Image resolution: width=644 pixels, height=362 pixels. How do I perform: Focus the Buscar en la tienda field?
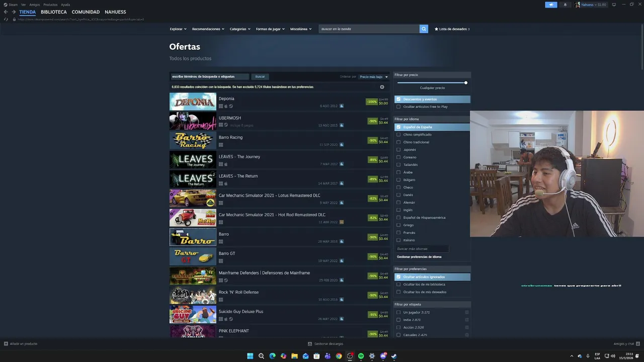pos(369,29)
